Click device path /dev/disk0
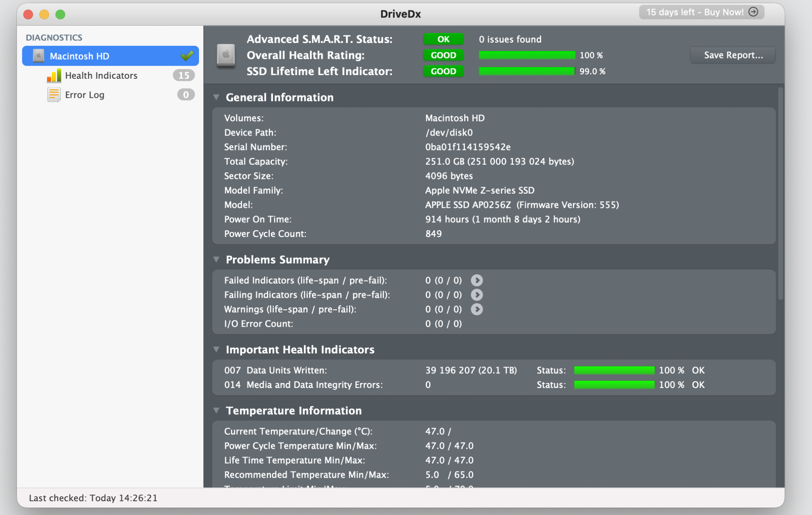 [x=449, y=133]
